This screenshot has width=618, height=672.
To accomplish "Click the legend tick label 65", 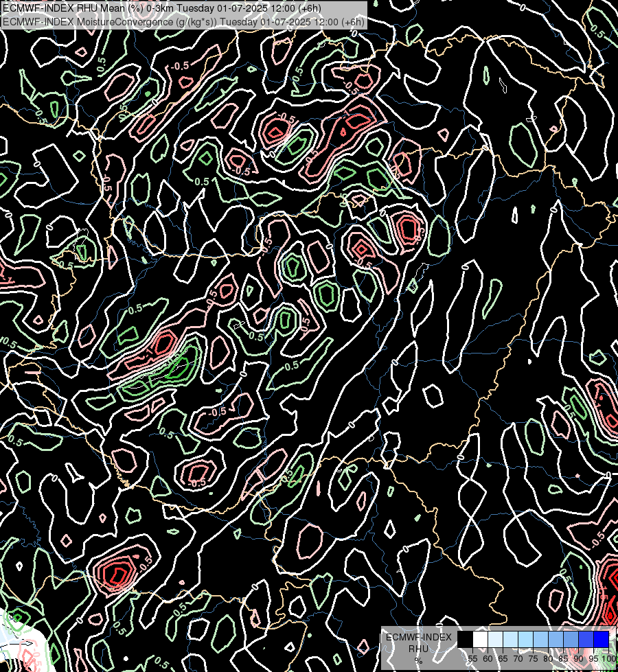I will 503,659.
